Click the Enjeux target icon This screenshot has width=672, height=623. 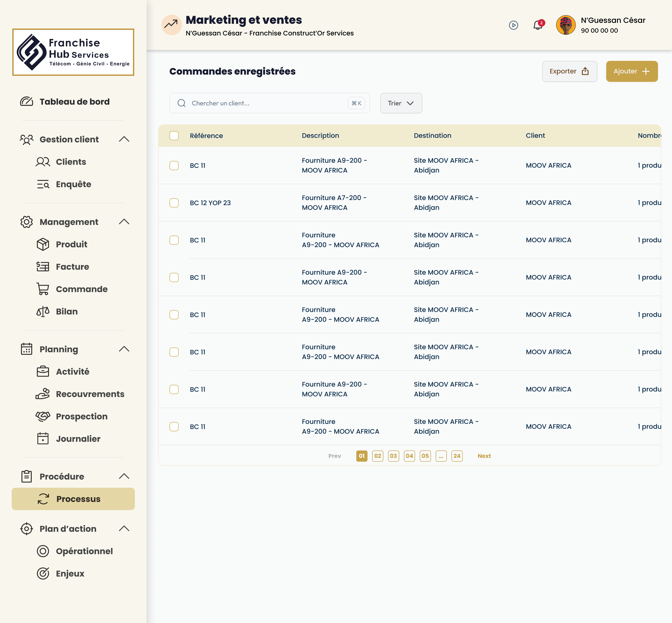(43, 573)
